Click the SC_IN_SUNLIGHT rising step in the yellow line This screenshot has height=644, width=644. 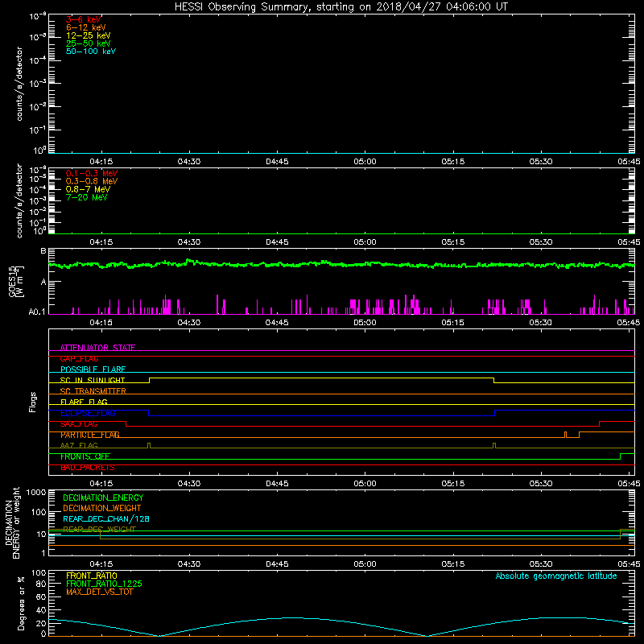pos(149,380)
